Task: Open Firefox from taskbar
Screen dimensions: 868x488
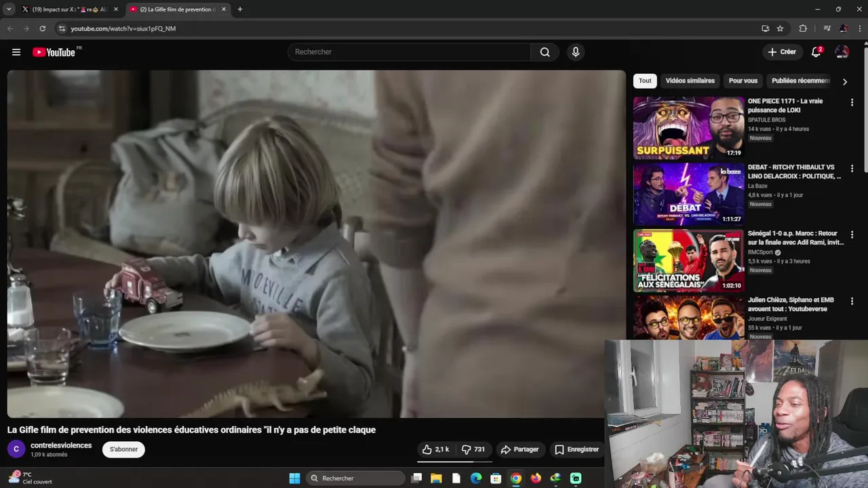Action: [x=536, y=479]
